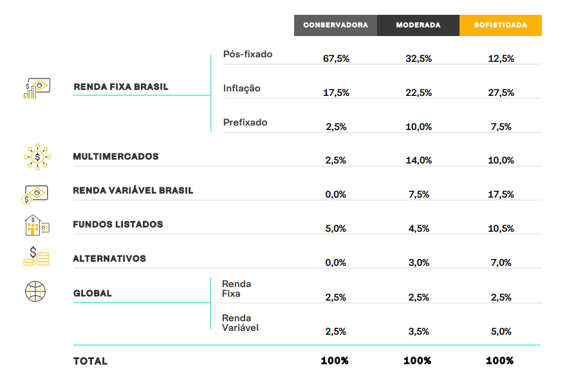Click the Pós-fixado subcategory label

coord(248,54)
